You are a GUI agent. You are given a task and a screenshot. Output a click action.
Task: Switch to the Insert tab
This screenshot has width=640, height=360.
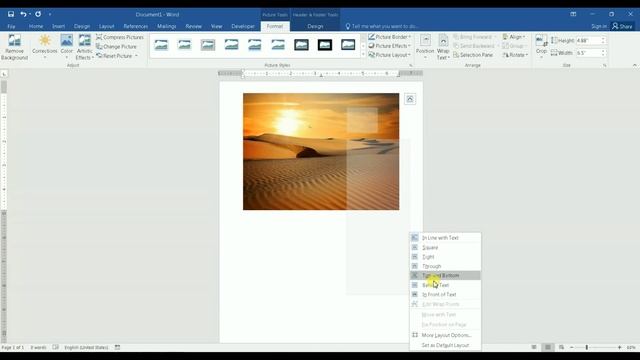tap(58, 26)
